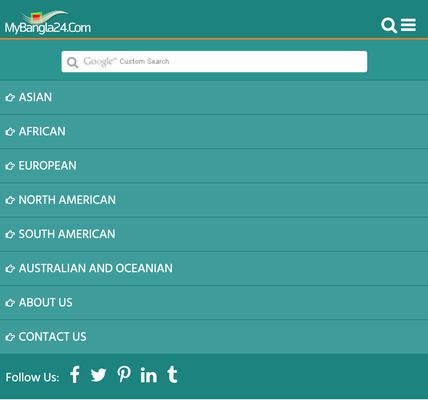Viewport: 428px width, 400px height.
Task: Open the Tumblr follow icon
Action: (x=172, y=374)
